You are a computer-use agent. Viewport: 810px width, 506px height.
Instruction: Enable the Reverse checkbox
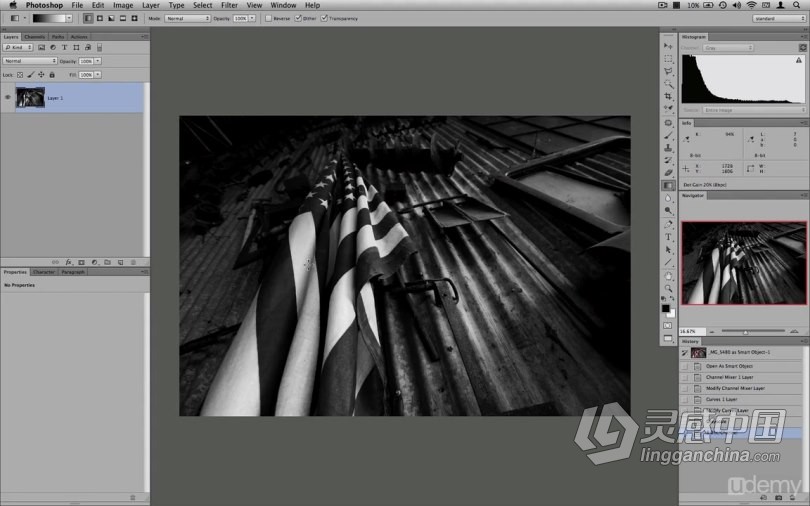pyautogui.click(x=269, y=18)
